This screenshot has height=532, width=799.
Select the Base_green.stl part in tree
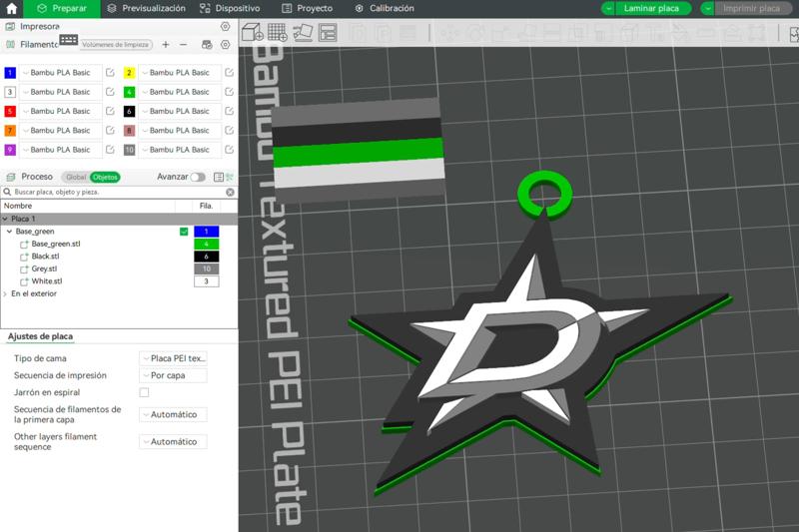[x=56, y=244]
